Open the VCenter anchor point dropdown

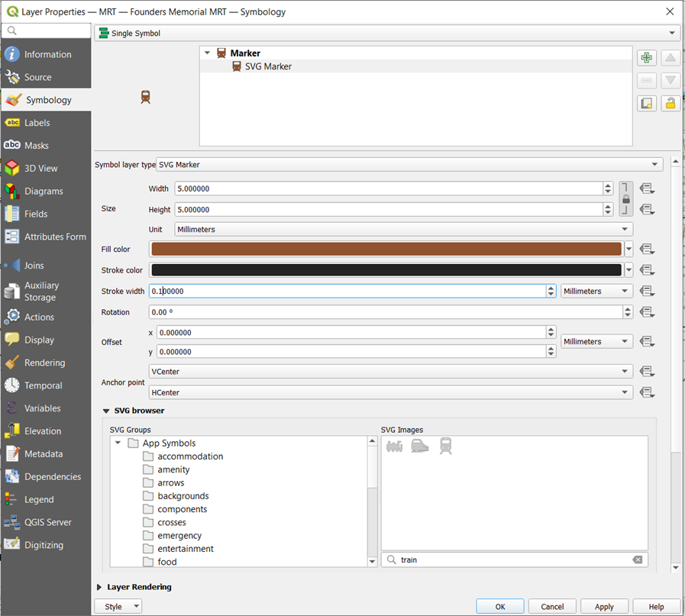pyautogui.click(x=391, y=372)
